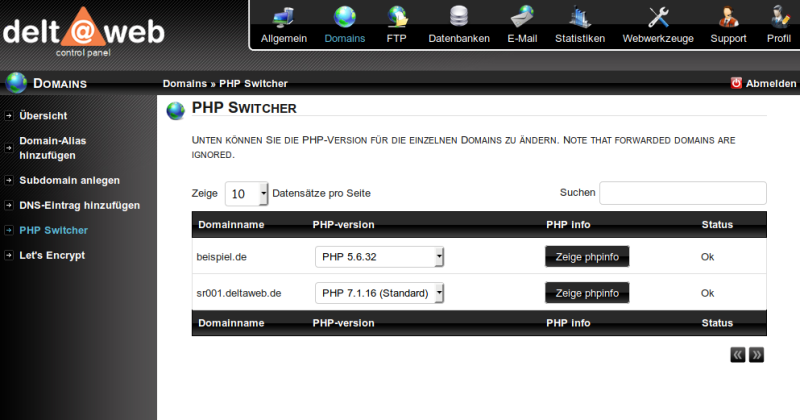The width and height of the screenshot is (800, 420).
Task: Open PHP version dropdown for sr001.deltaweb.de
Action: pyautogui.click(x=380, y=293)
